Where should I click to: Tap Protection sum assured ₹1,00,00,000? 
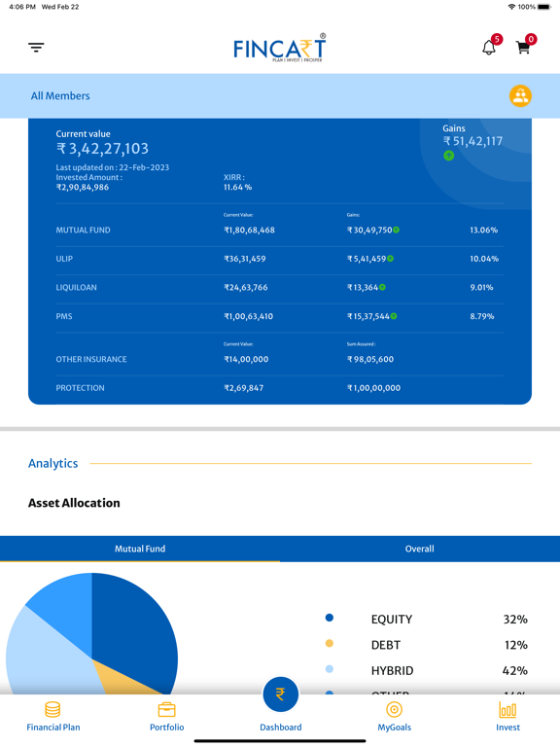pyautogui.click(x=373, y=388)
